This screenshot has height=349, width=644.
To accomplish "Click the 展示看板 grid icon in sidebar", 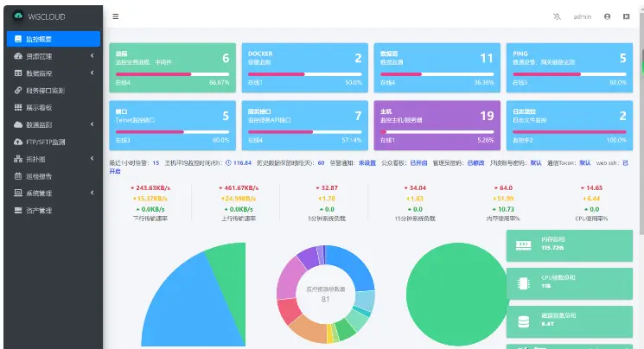I will coord(17,107).
